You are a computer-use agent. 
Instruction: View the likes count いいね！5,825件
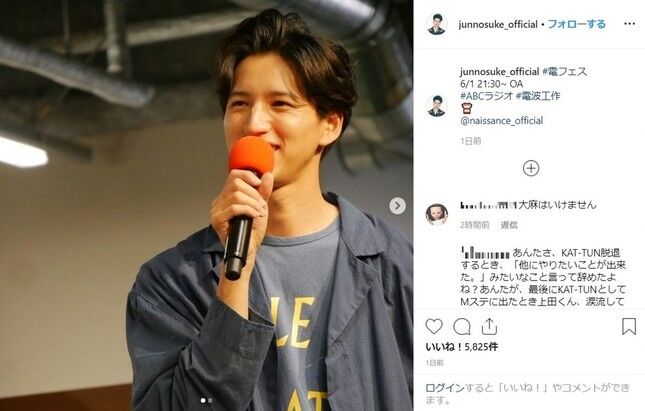tap(462, 347)
